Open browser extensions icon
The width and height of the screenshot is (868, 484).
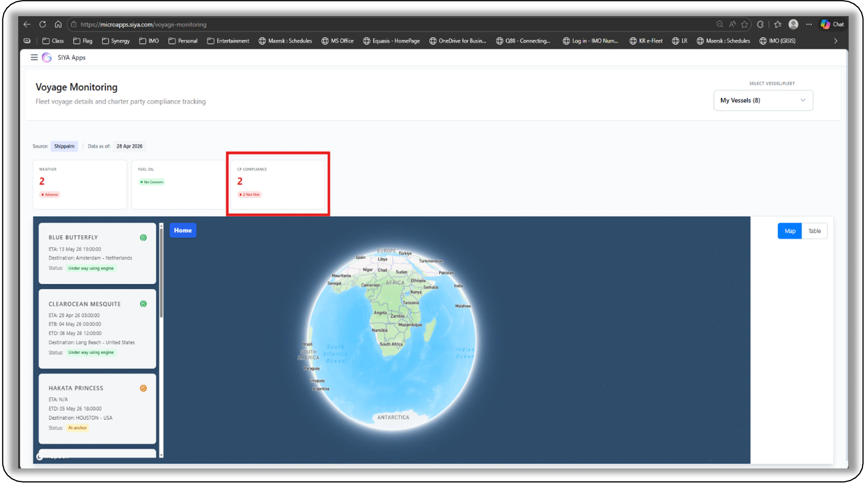click(x=760, y=24)
